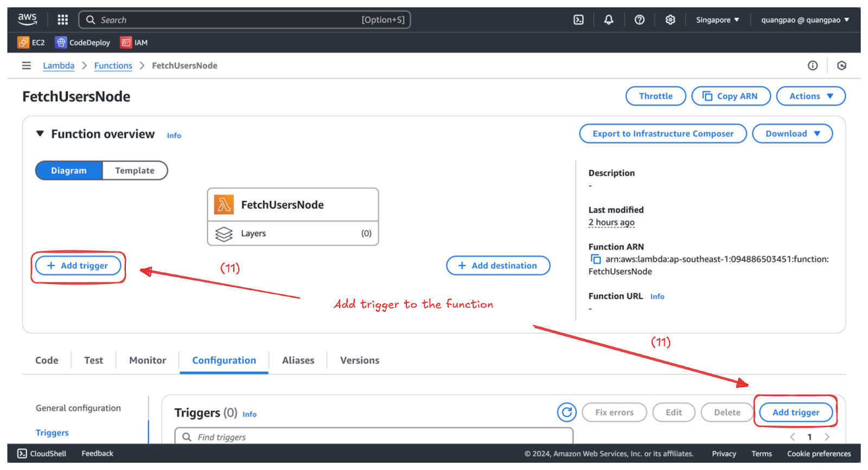The height and width of the screenshot is (470, 868).
Task: Click Add trigger in Triggers panel
Action: (x=796, y=413)
